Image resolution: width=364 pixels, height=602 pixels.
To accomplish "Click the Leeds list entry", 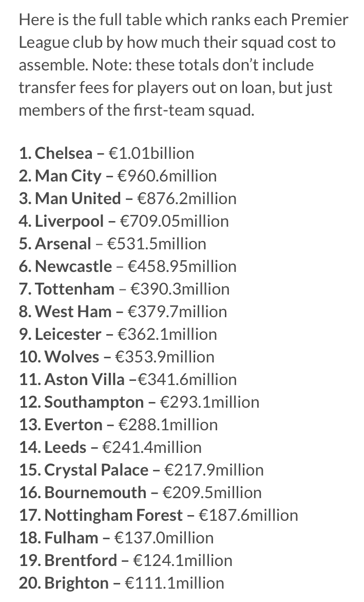I will [x=110, y=447].
